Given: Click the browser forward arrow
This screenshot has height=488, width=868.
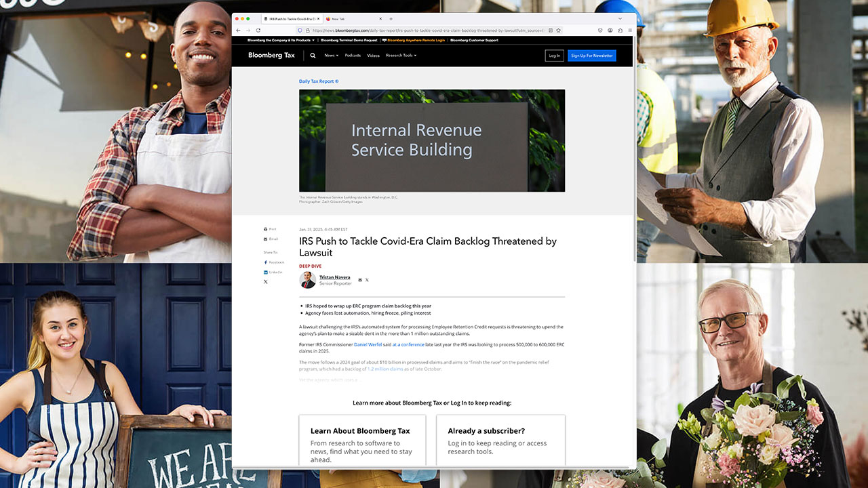Looking at the screenshot, I should tap(248, 30).
